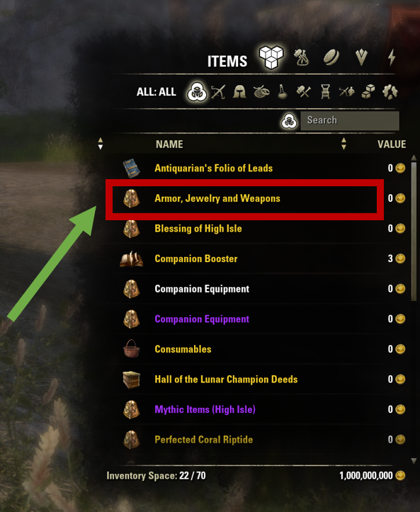Select the Items cubes inventory tab

[271, 57]
